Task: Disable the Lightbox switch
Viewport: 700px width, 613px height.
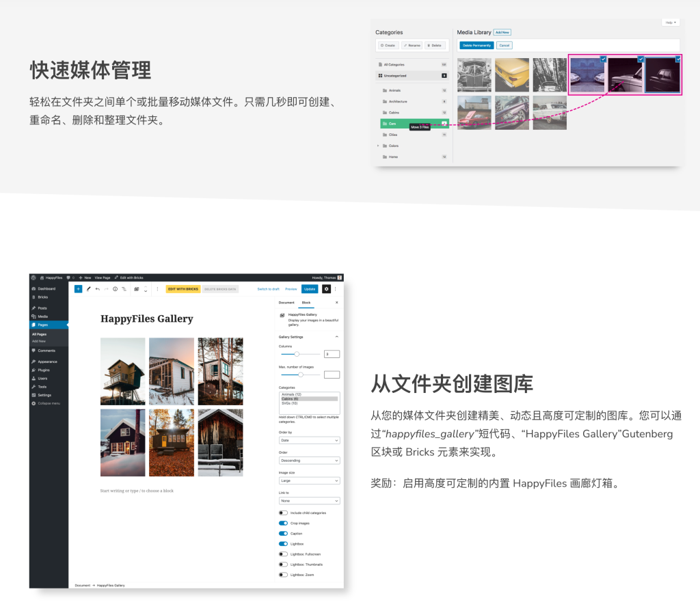Action: [x=283, y=544]
